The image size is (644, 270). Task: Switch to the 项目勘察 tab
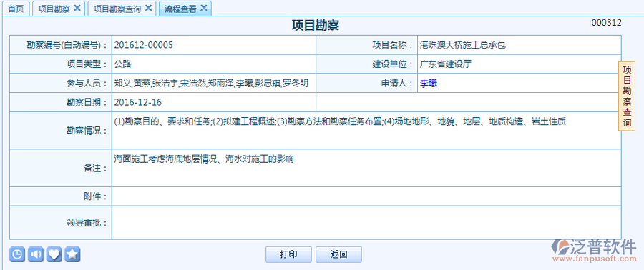(54, 9)
